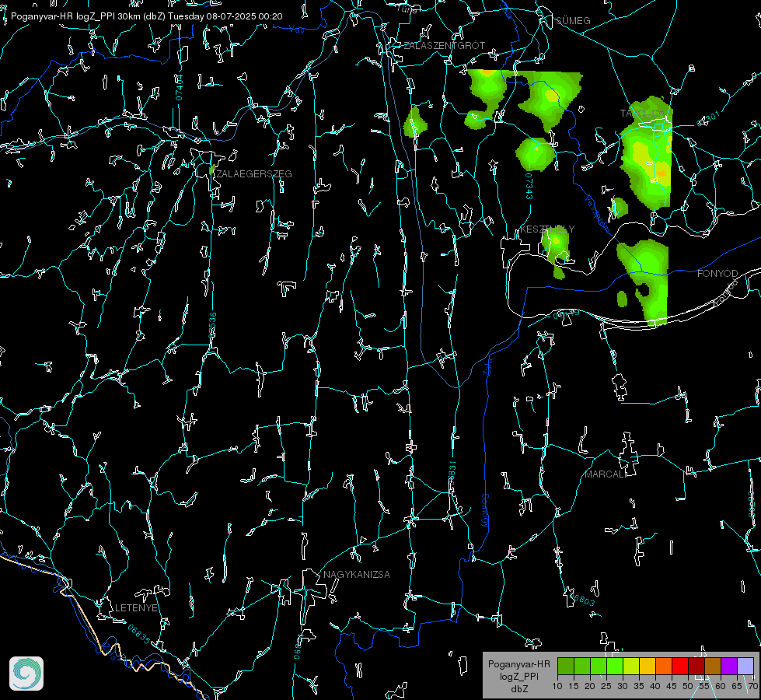Click the ZALAEGERSZEG city label
This screenshot has width=761, height=700.
coord(254,174)
